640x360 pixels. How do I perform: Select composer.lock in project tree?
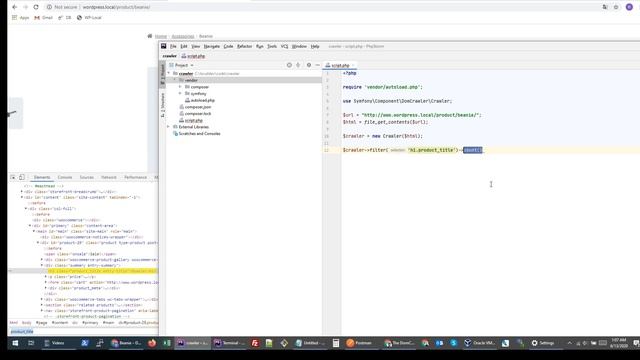[195, 113]
